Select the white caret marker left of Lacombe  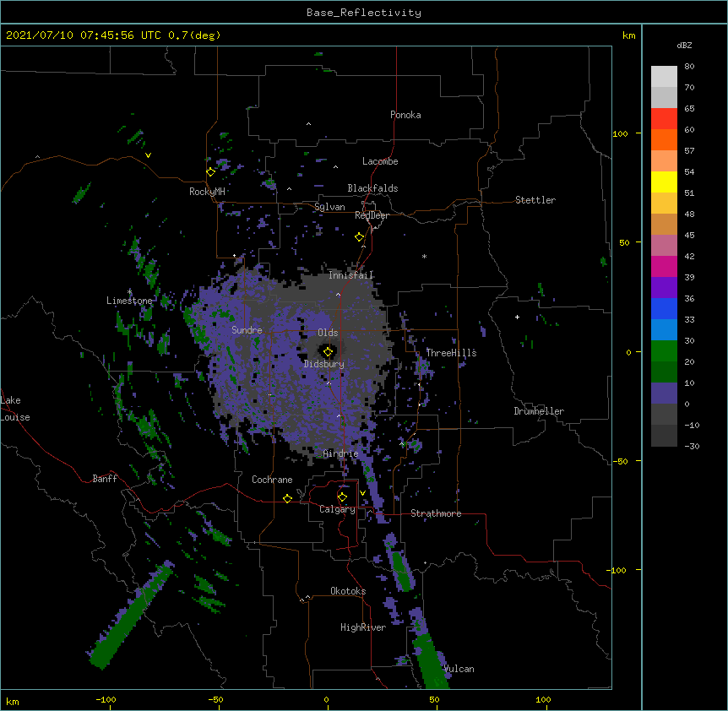tap(335, 166)
